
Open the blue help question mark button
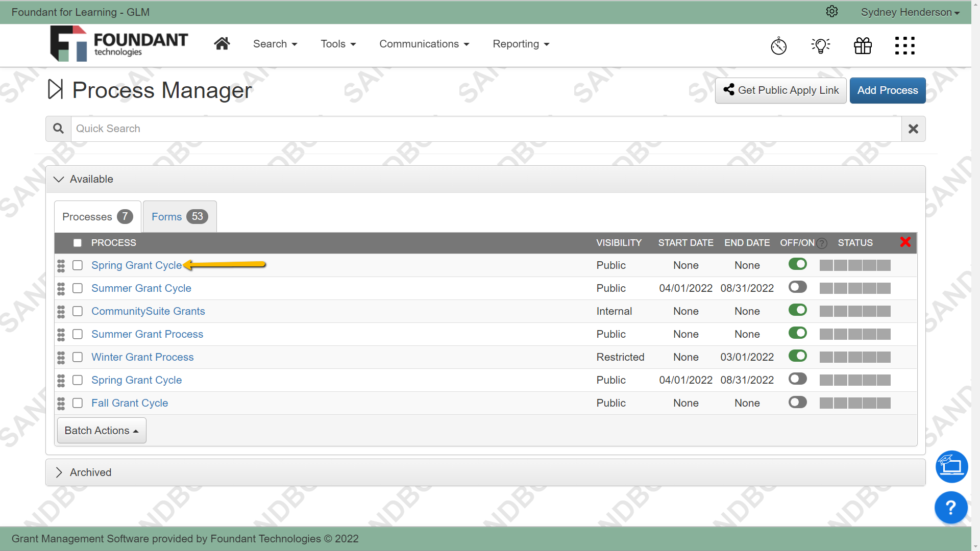coord(950,507)
